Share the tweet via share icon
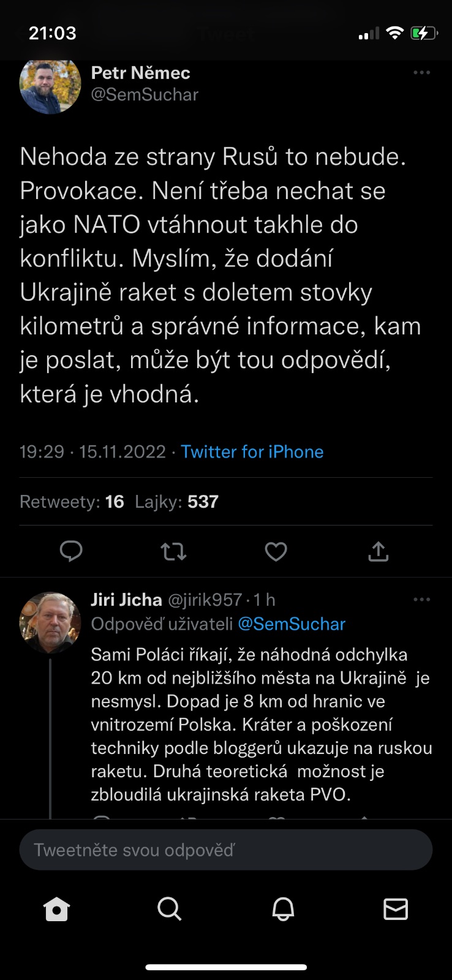This screenshot has height=980, width=452. [x=379, y=552]
